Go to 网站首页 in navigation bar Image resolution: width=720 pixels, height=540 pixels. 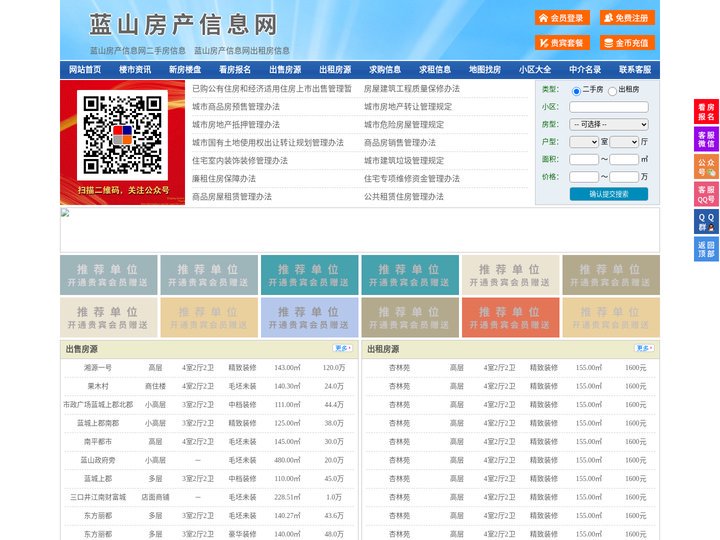click(85, 70)
